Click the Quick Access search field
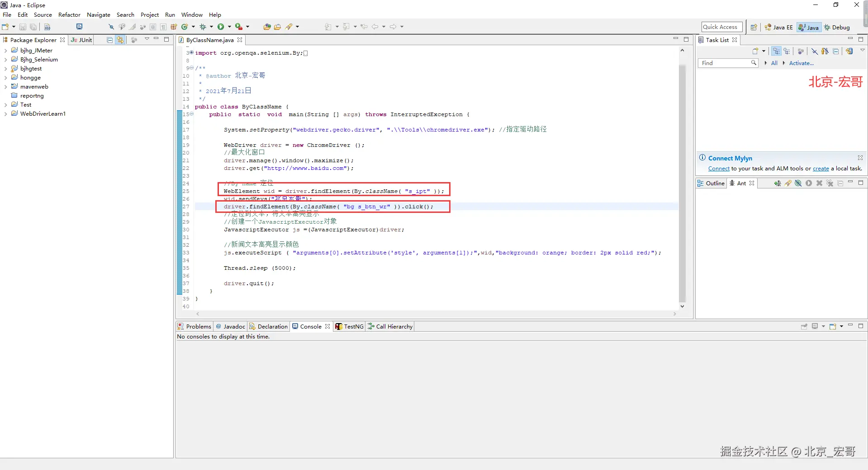This screenshot has height=470, width=868. [722, 27]
